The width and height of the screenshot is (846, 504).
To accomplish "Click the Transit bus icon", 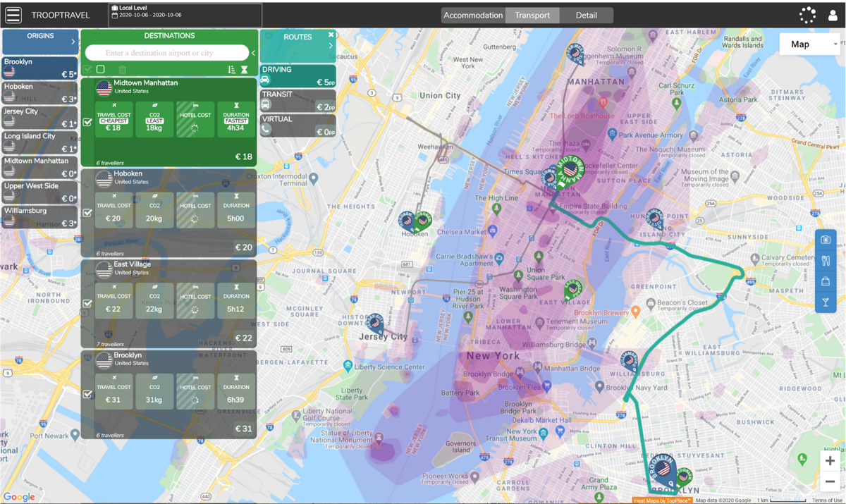I will [266, 105].
